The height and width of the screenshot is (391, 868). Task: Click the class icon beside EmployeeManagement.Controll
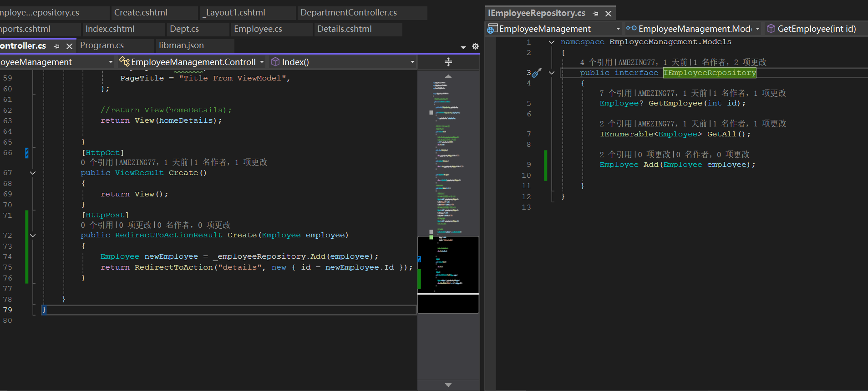(x=124, y=61)
